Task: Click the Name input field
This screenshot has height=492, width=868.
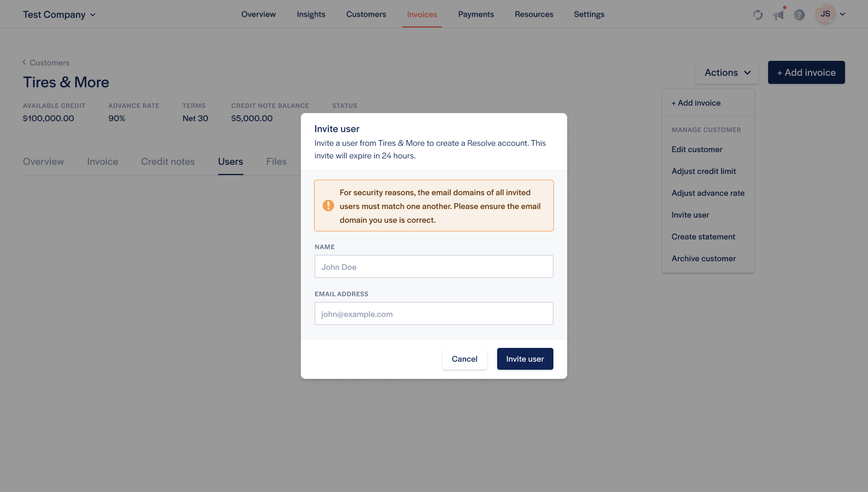Action: point(433,266)
